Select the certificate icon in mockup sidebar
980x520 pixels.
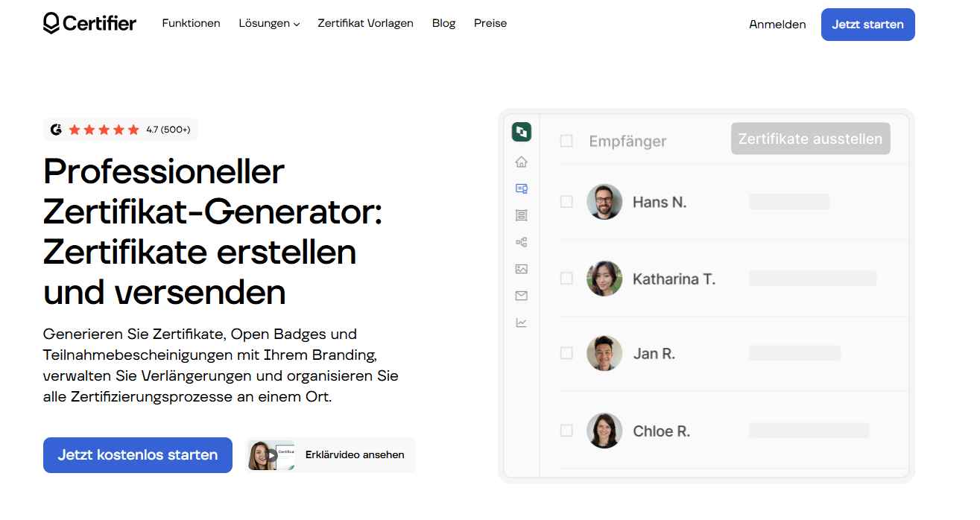click(x=521, y=188)
